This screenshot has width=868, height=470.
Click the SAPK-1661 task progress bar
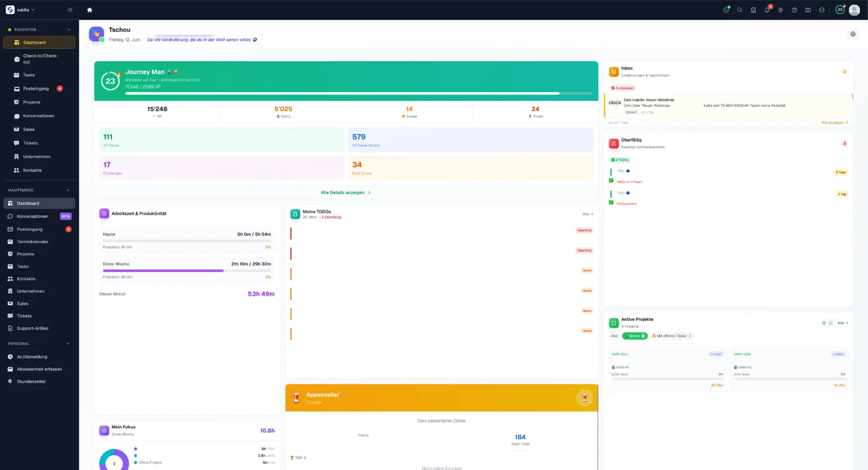click(667, 379)
